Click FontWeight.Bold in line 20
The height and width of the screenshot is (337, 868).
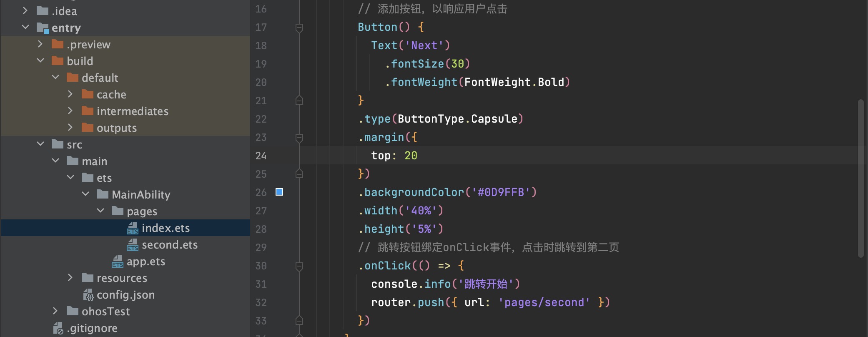click(514, 82)
